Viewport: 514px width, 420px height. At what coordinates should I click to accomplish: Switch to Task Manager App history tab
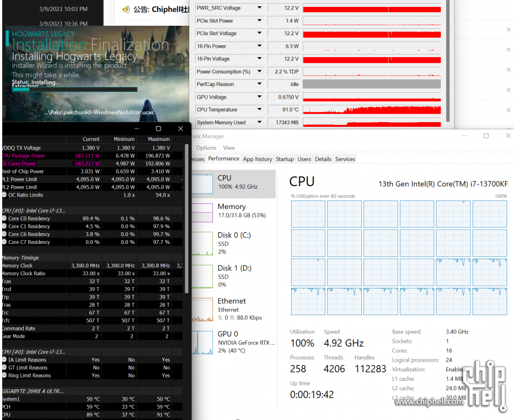tap(258, 159)
